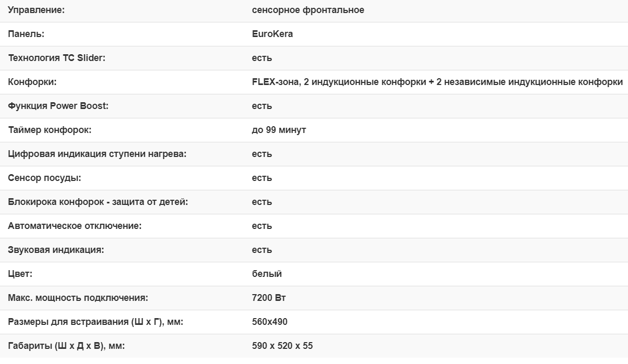Viewport: 628px width, 364px height.
Task: Click "Цифровая индикация ступени нагрева:" label
Action: point(97,154)
